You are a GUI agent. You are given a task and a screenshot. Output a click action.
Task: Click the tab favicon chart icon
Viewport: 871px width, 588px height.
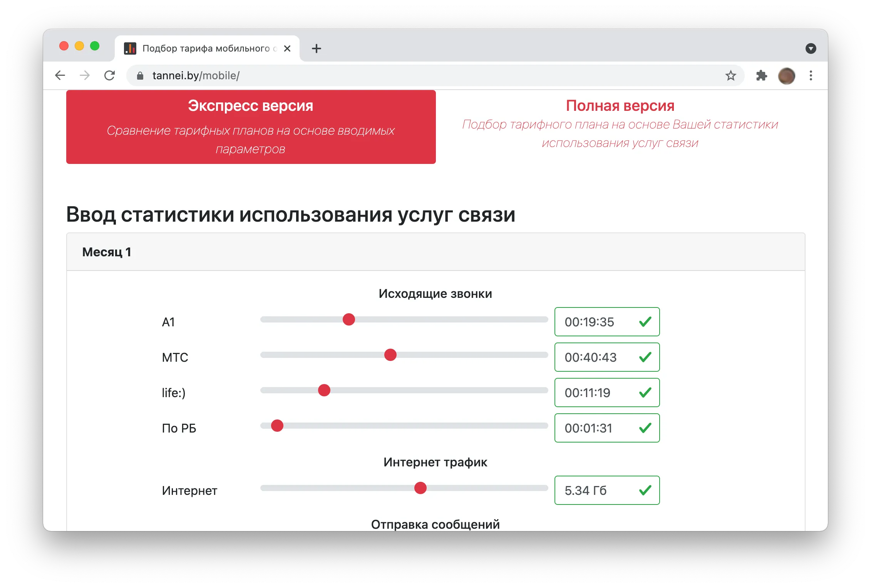pyautogui.click(x=130, y=48)
